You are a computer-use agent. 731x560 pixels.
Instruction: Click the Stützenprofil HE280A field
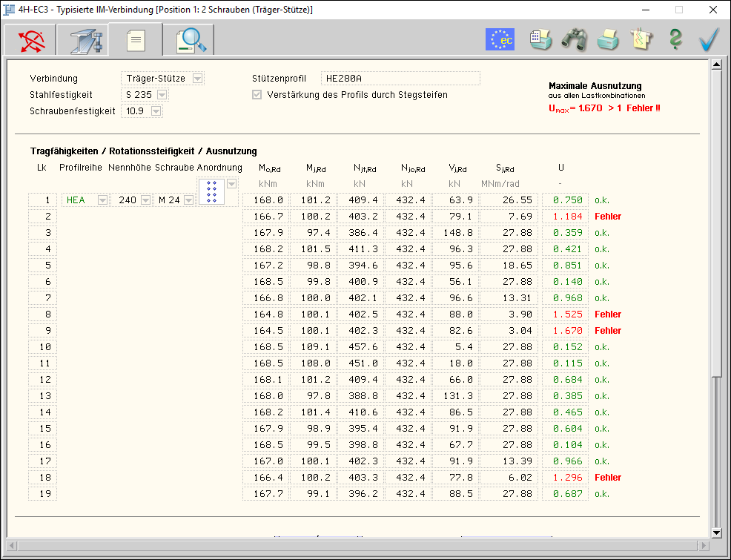point(400,79)
